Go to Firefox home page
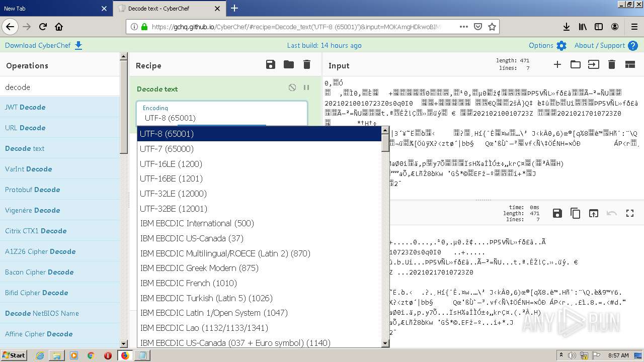644x362 pixels. click(59, 27)
